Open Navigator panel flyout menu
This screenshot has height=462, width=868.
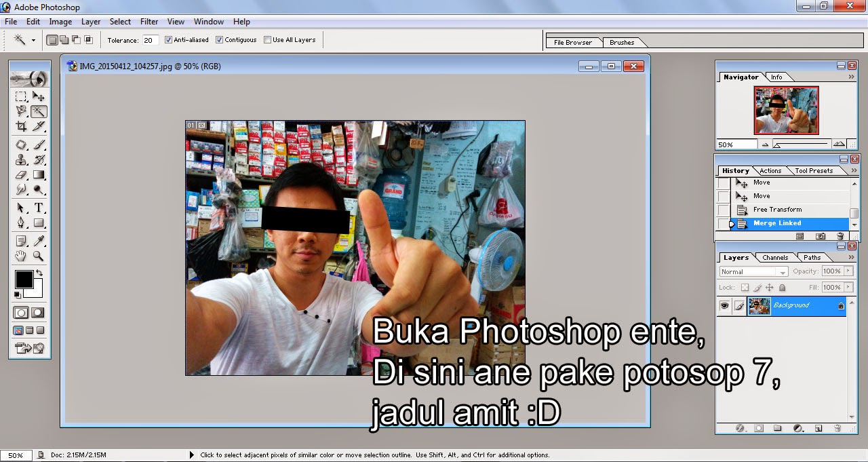[851, 77]
